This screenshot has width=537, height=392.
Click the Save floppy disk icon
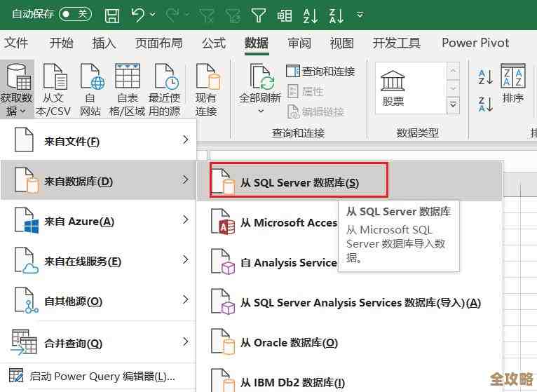(x=112, y=15)
